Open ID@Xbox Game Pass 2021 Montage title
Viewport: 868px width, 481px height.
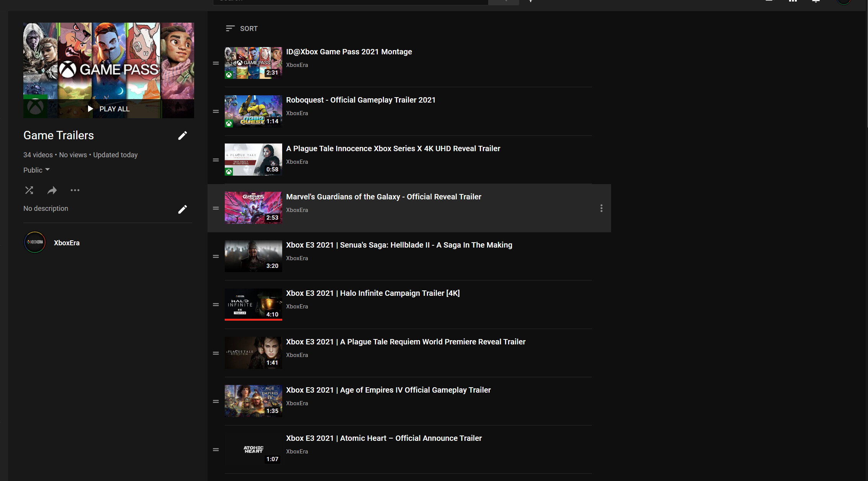[349, 52]
